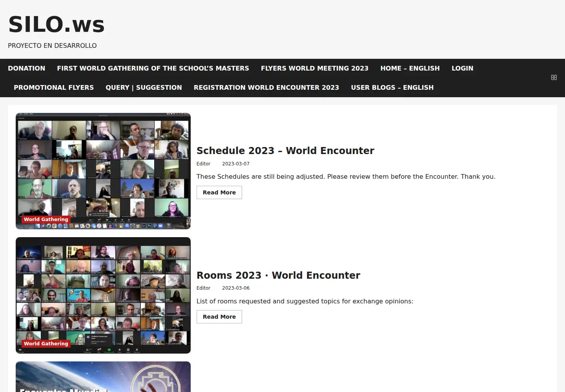Open the Encuentro Mundial planet thumbnail

click(x=103, y=377)
